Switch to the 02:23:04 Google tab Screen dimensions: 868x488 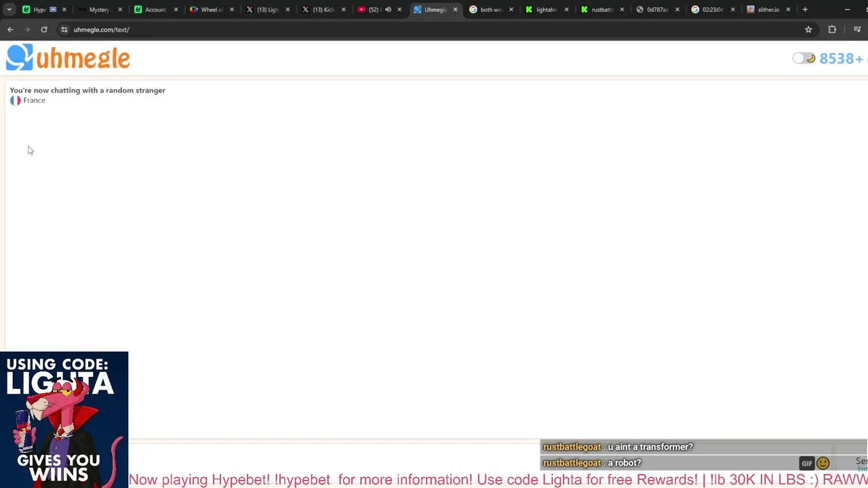tap(712, 9)
